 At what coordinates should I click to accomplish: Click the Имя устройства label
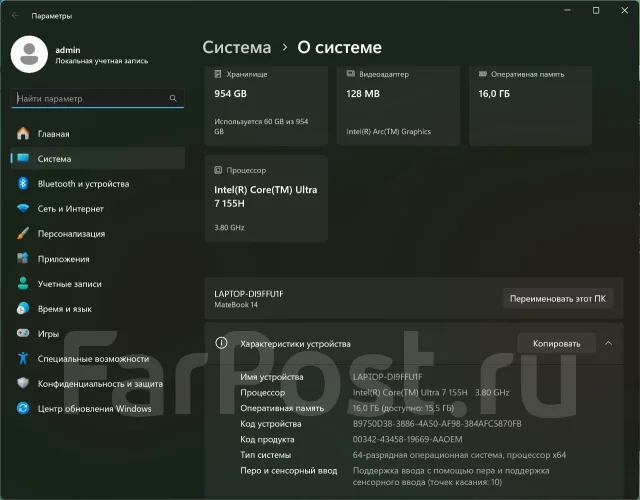click(271, 377)
